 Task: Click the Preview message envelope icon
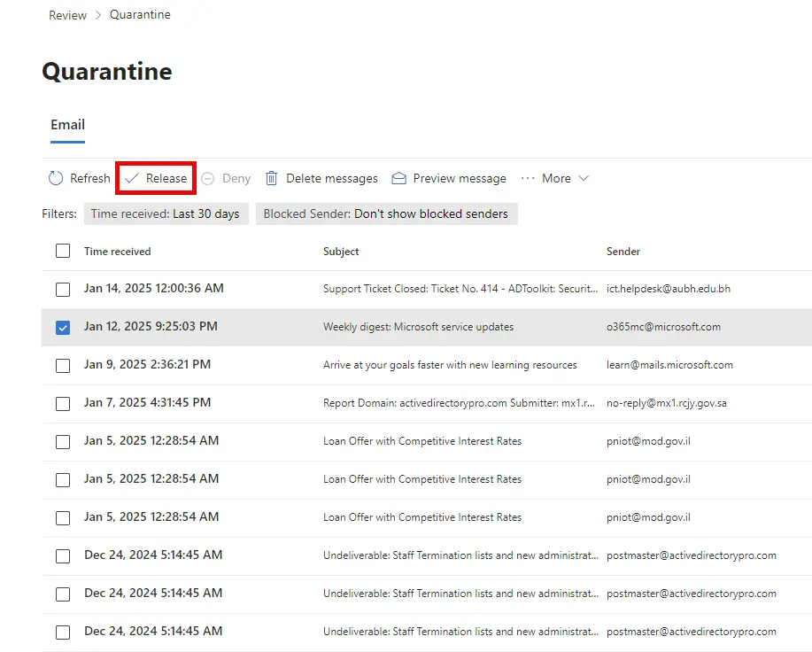coord(398,178)
